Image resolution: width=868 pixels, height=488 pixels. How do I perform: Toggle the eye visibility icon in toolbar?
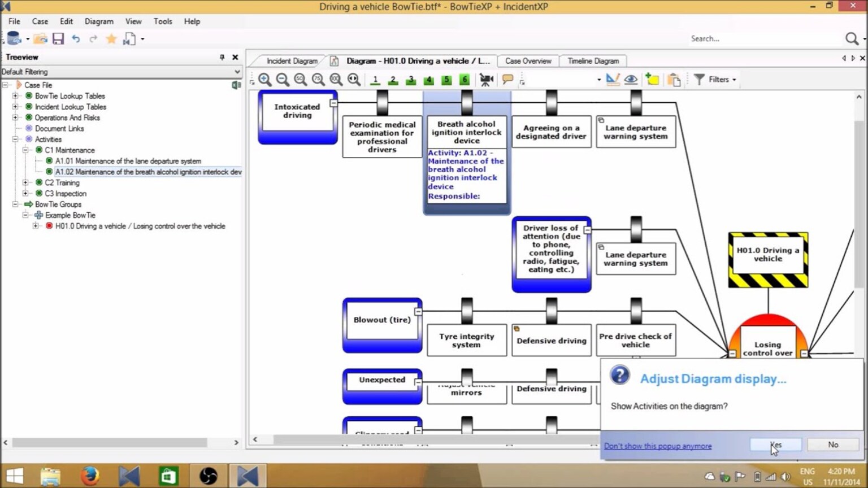(x=631, y=80)
